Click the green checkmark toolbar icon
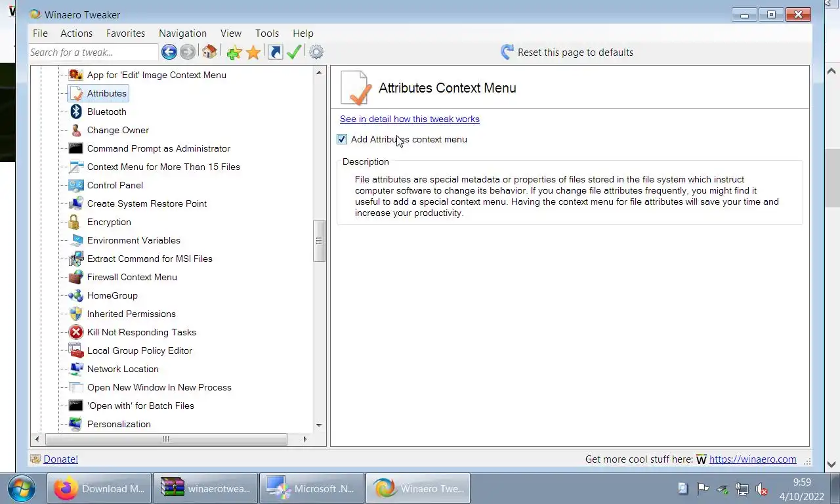Image resolution: width=840 pixels, height=504 pixels. [294, 52]
